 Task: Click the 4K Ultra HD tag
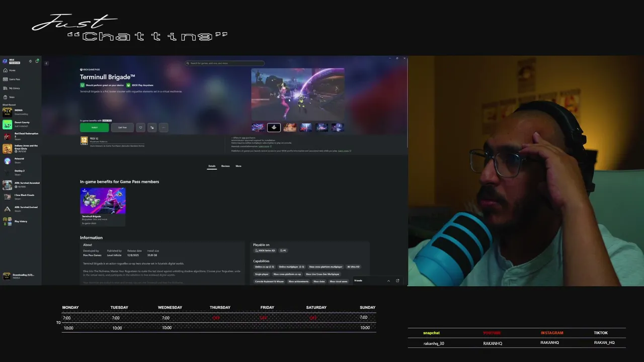353,267
